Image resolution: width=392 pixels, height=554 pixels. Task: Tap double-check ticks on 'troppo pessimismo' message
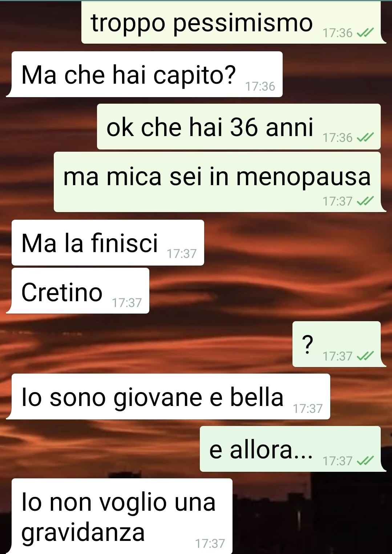(365, 33)
